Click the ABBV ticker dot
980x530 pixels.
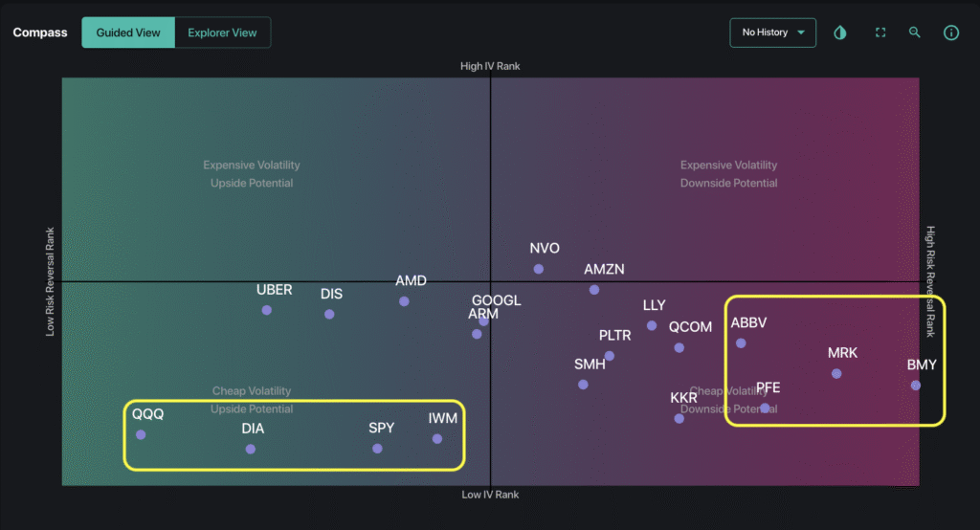[x=741, y=343]
